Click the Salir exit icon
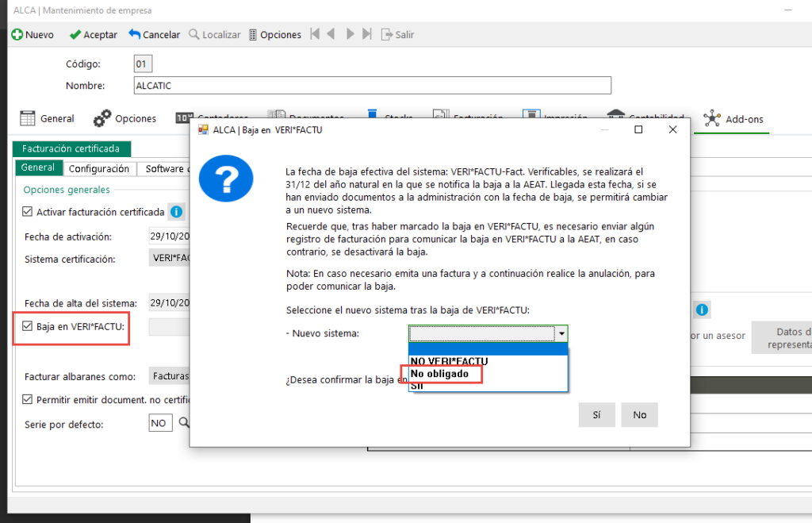Viewport: 812px width, 523px height. pyautogui.click(x=388, y=35)
